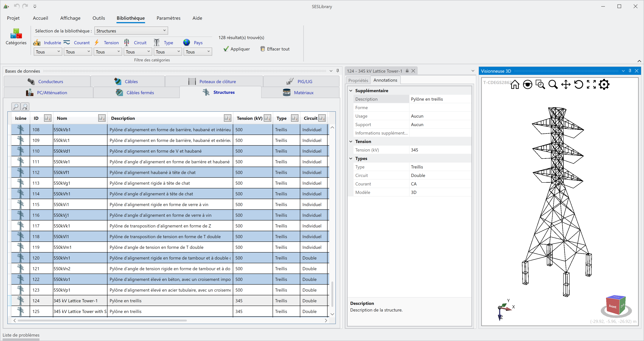The height and width of the screenshot is (341, 644).
Task: Click the Home view icon in 3D viewer
Action: click(x=515, y=84)
